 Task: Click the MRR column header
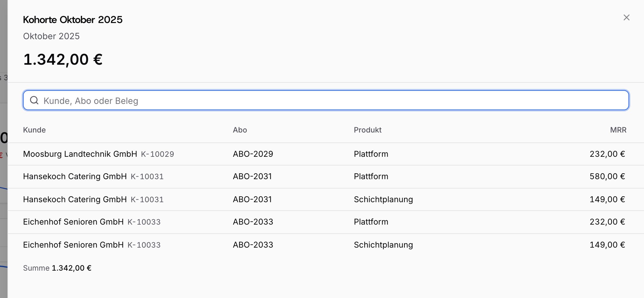618,130
